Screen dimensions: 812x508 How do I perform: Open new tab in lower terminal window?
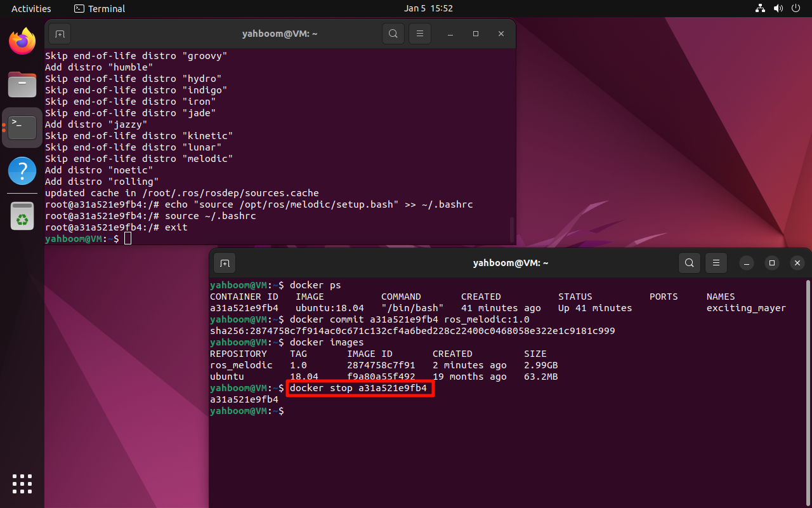point(224,263)
